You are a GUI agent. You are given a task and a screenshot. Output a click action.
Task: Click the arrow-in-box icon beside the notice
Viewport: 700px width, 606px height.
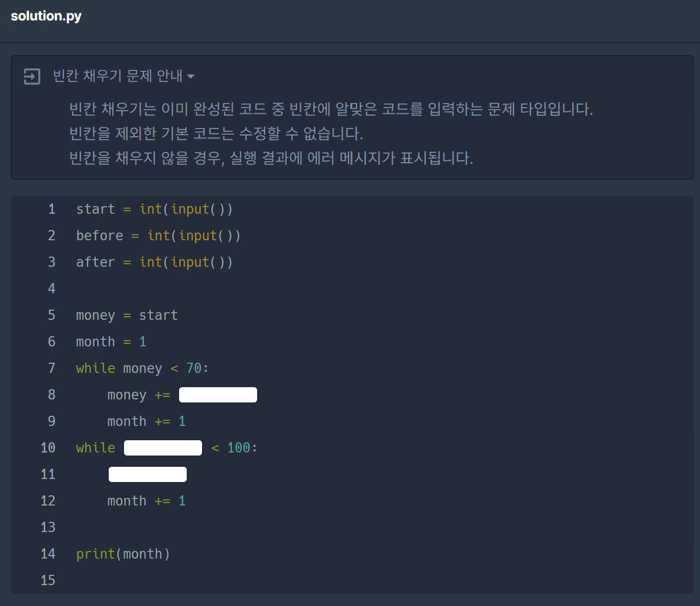32,76
